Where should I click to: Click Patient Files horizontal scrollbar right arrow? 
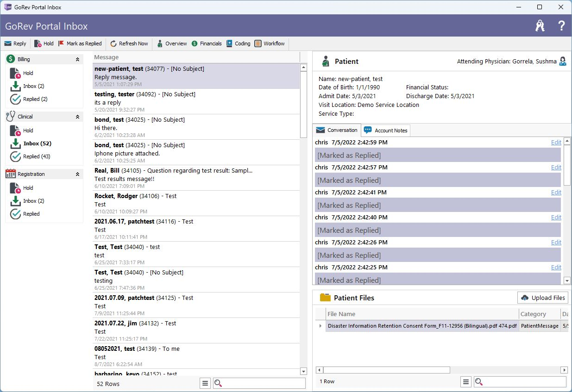(x=564, y=370)
